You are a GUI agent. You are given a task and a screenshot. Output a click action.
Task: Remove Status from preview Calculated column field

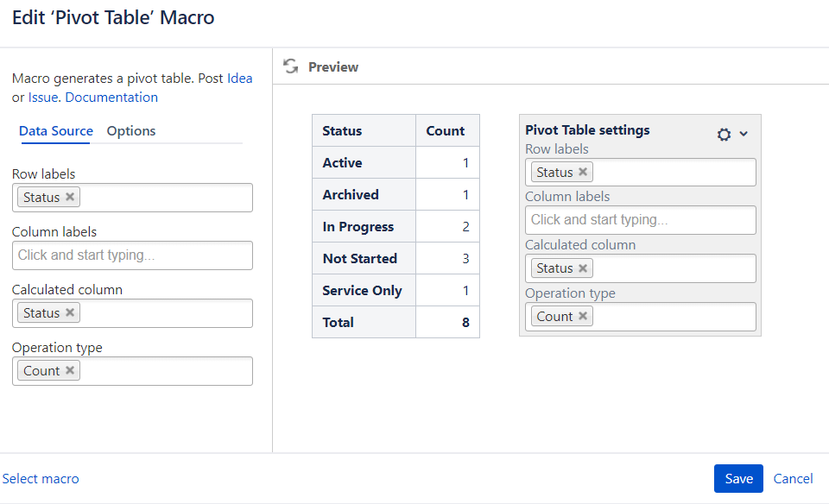[x=583, y=268]
